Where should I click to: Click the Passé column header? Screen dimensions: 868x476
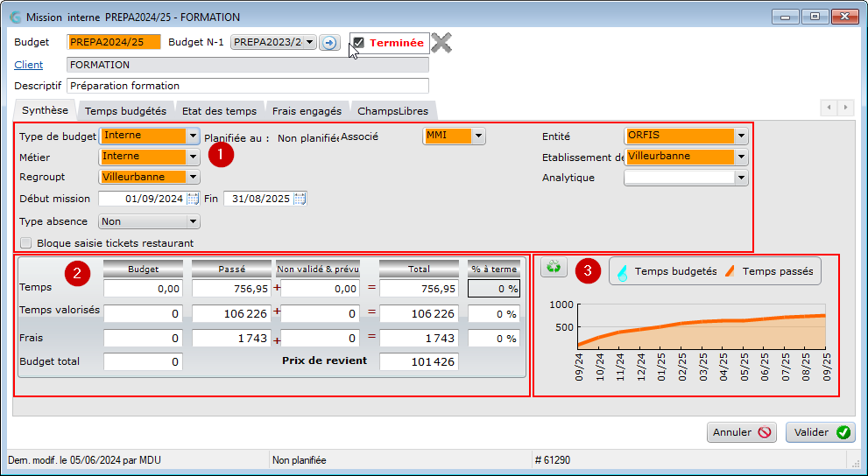[231, 269]
